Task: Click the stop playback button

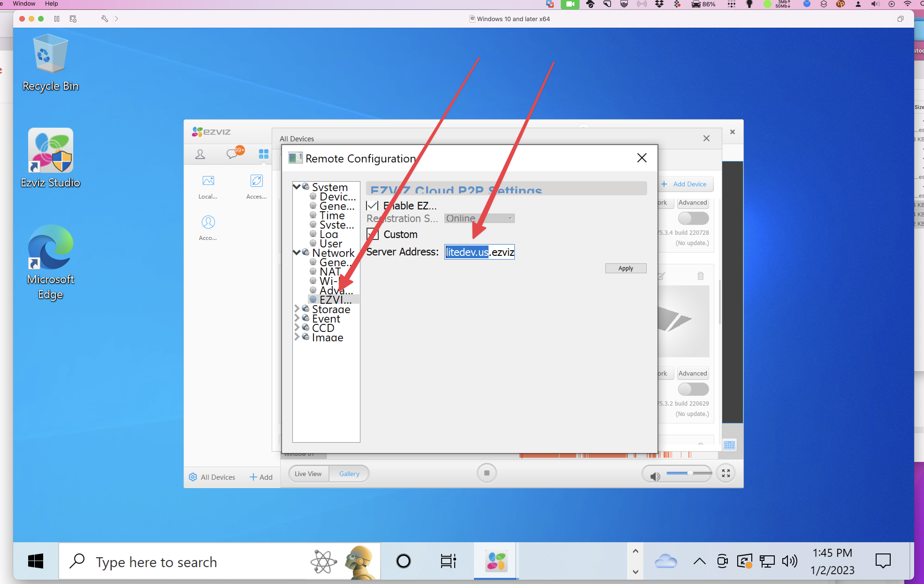Action: click(x=487, y=473)
